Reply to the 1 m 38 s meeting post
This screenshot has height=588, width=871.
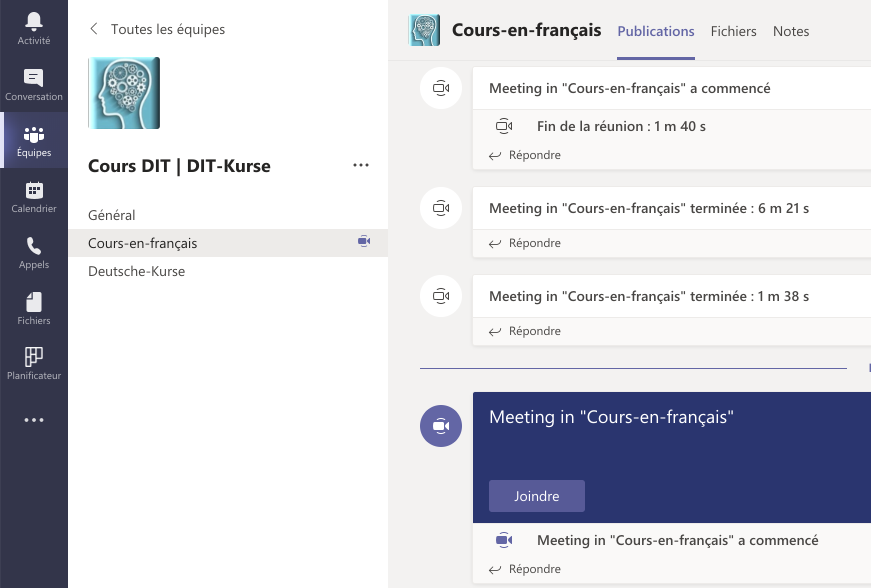(525, 331)
